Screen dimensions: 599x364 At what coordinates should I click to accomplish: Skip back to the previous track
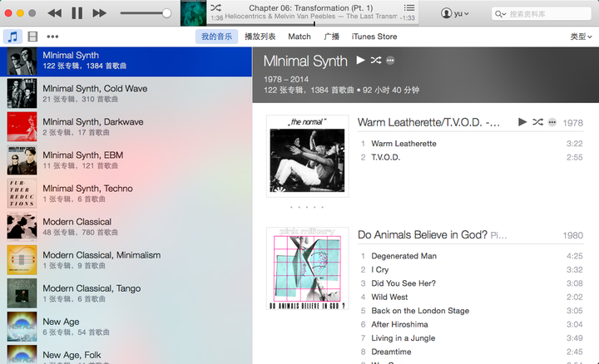tap(55, 13)
